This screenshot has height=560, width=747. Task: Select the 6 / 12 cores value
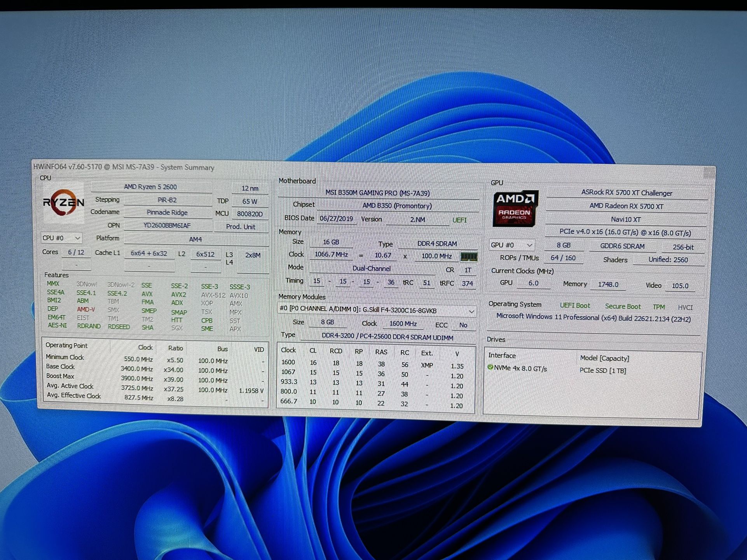click(x=76, y=252)
